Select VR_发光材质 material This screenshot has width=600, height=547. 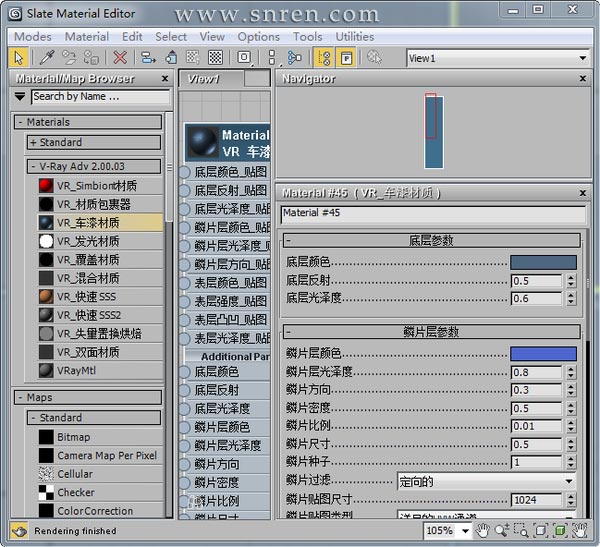coord(100,241)
